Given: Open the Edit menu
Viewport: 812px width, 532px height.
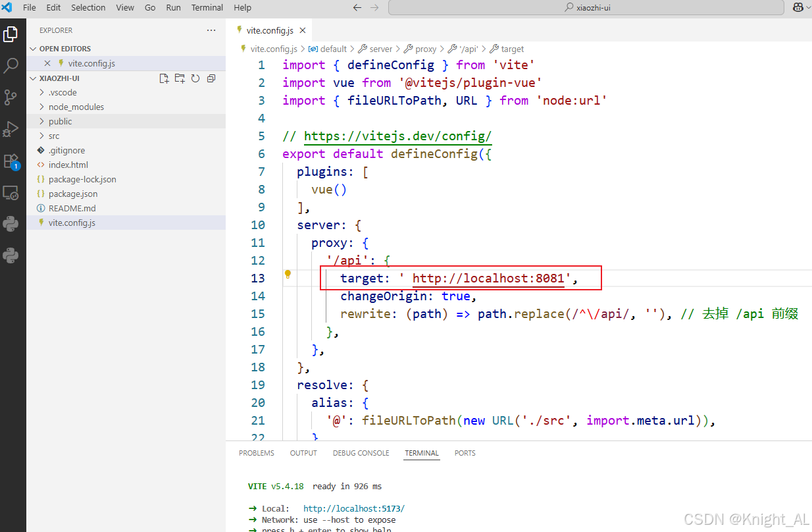Looking at the screenshot, I should point(53,8).
